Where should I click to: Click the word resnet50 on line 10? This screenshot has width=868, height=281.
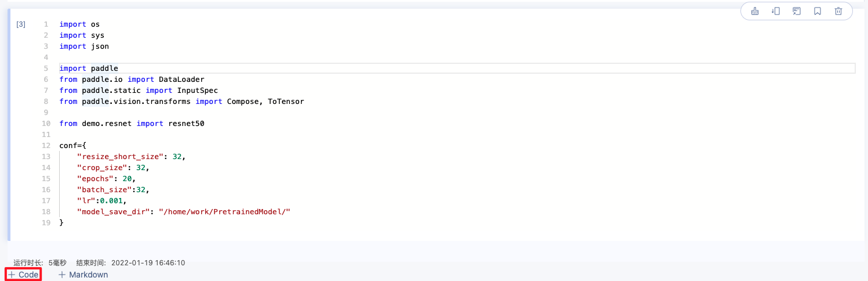coord(186,124)
